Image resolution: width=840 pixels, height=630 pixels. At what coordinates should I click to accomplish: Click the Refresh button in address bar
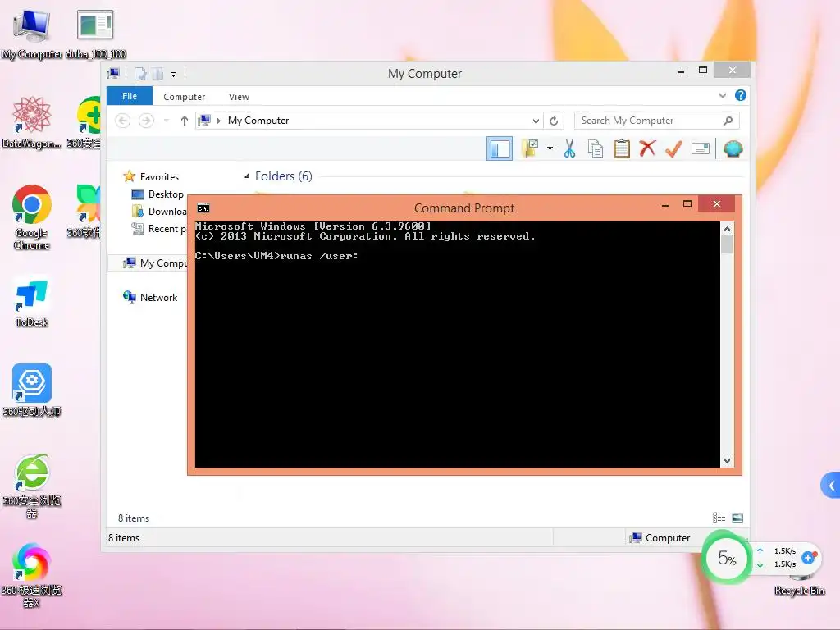[x=554, y=121]
